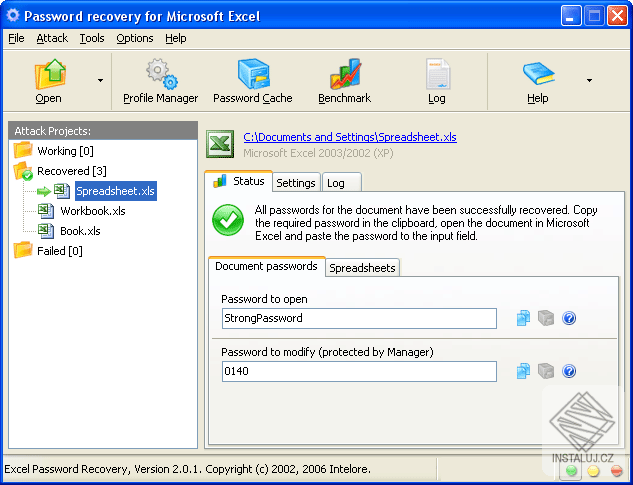Select Spreadsheet.xls in Attack Projects
The height and width of the screenshot is (485, 633).
pyautogui.click(x=115, y=191)
